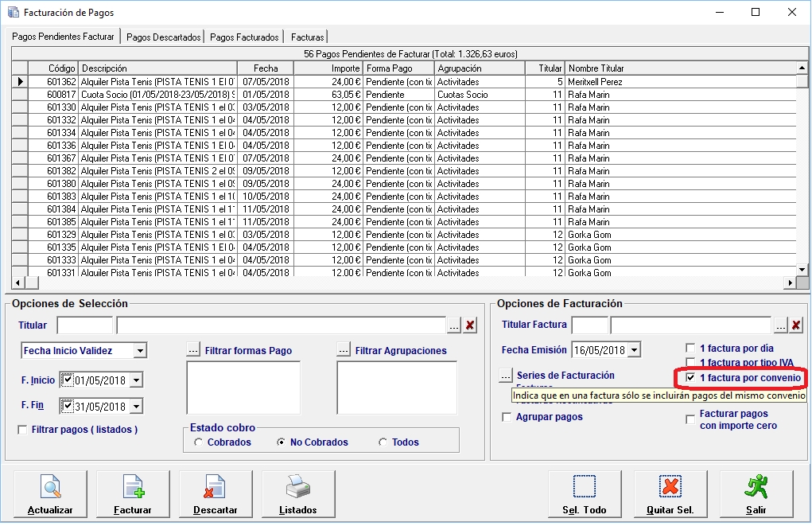Image resolution: width=812 pixels, height=526 pixels.
Task: Click the Facturar document icon button
Action: pos(133,494)
